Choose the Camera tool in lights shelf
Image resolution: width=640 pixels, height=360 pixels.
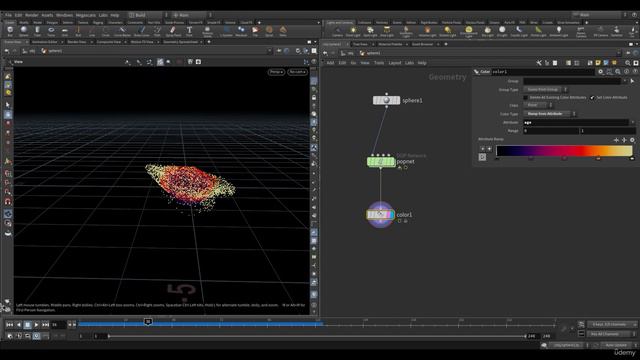[x=338, y=31]
